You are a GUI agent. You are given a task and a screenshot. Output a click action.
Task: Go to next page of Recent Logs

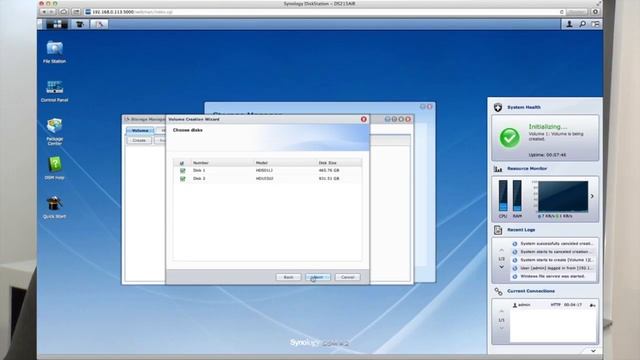[502, 267]
